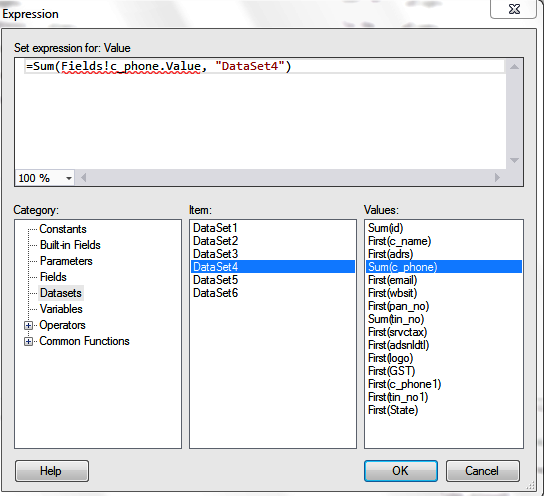The height and width of the screenshot is (496, 544).
Task: Select the Parameters category
Action: coord(66,261)
